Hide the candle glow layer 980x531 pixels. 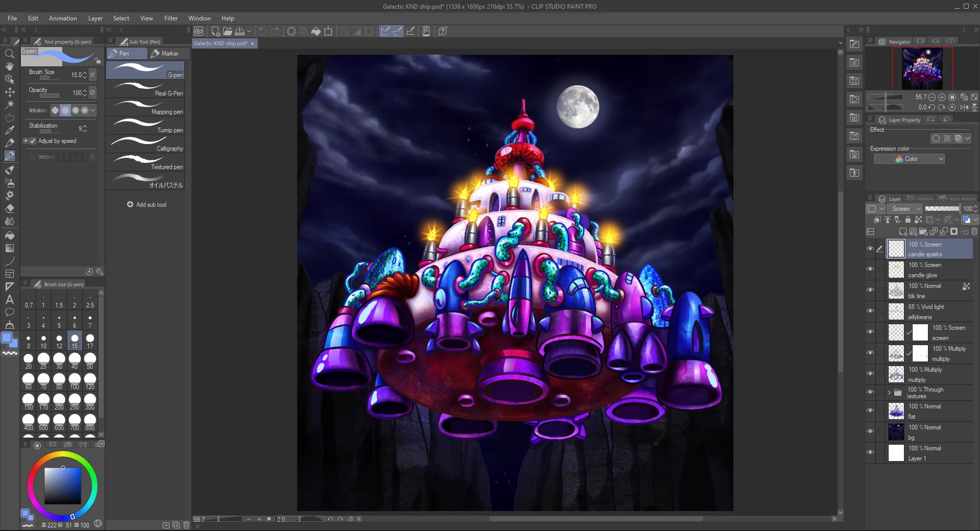870,269
